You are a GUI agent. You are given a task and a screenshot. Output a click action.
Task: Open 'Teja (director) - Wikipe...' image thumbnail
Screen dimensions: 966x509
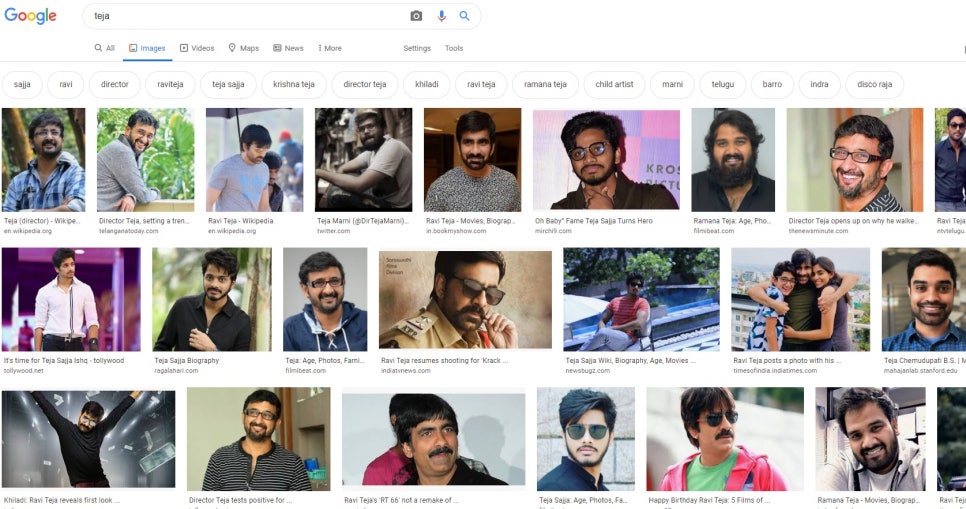44,160
